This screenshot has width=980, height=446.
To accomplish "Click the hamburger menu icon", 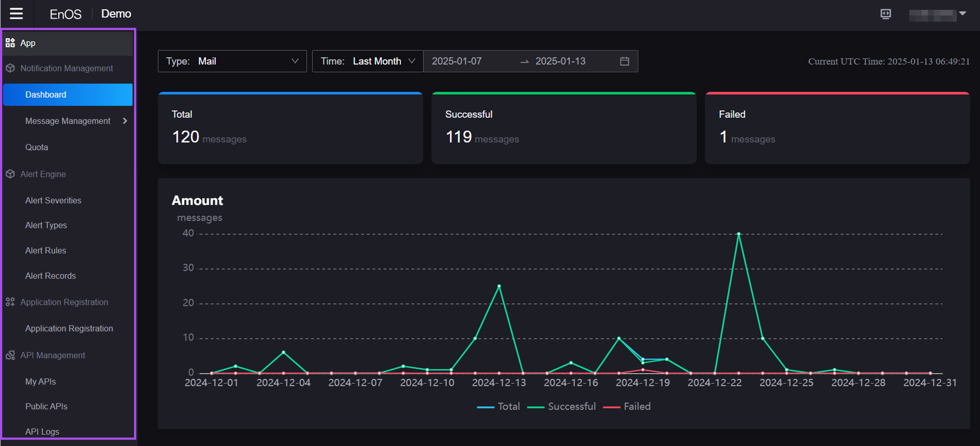I will coord(16,14).
